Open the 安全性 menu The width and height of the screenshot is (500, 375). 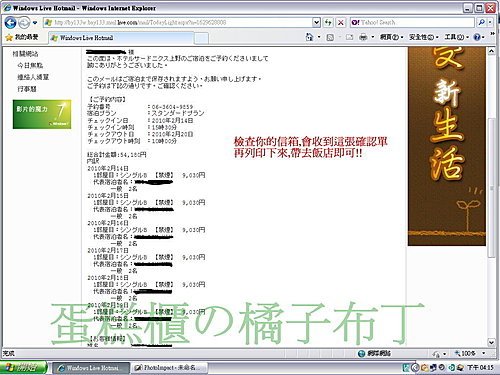pyautogui.click(x=423, y=37)
